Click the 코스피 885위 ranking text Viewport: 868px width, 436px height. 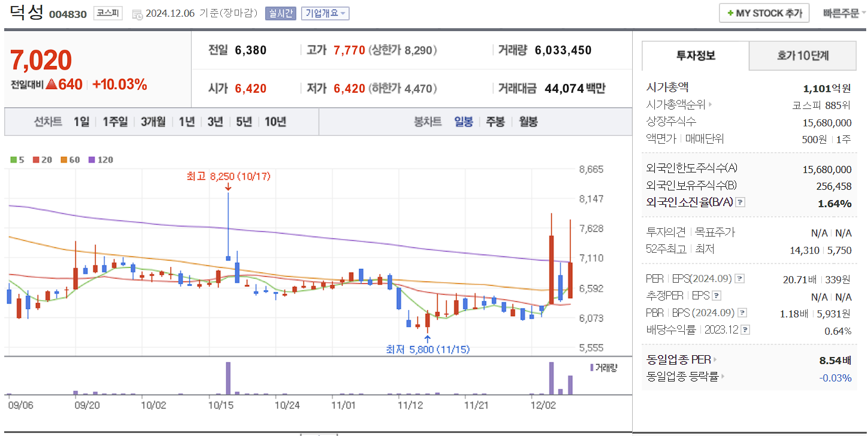[x=822, y=105]
